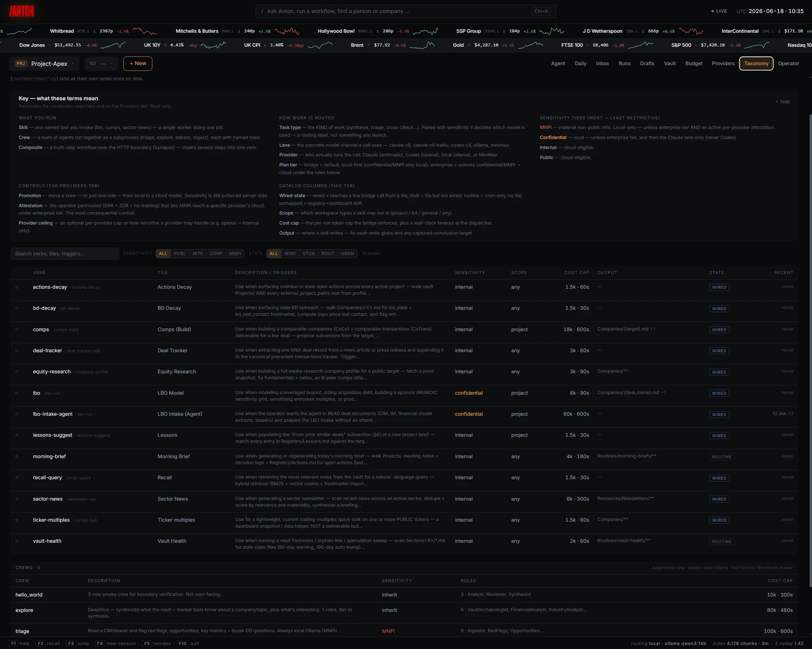The height and width of the screenshot is (649, 812).
Task: Click the ANTON logo
Action: pos(22,11)
